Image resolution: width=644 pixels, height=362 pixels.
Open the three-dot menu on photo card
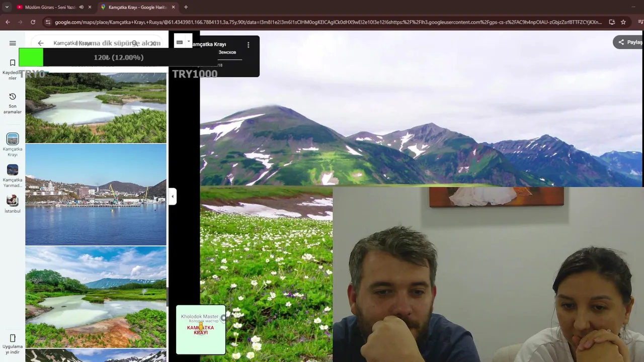tap(248, 45)
